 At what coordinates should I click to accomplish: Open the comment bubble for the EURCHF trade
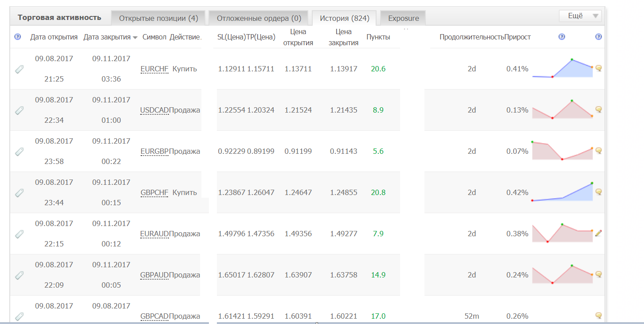599,68
